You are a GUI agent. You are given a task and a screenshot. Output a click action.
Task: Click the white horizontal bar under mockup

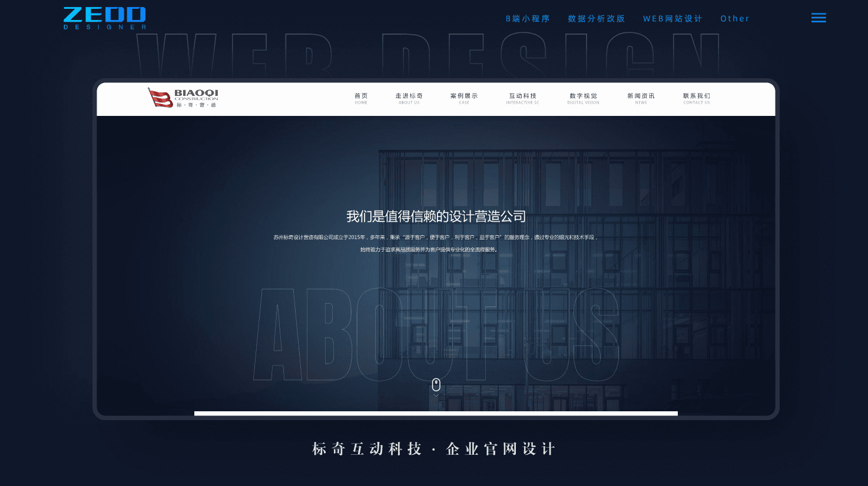tap(436, 414)
